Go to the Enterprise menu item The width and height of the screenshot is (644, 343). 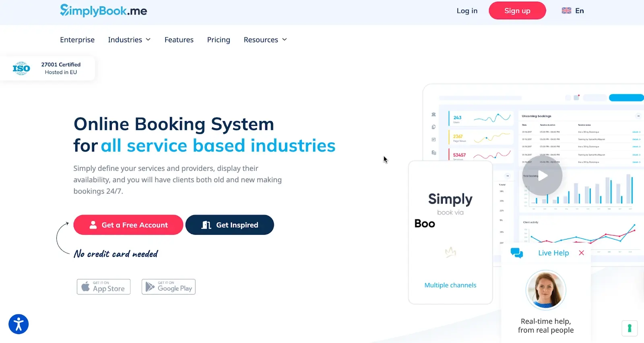[77, 40]
